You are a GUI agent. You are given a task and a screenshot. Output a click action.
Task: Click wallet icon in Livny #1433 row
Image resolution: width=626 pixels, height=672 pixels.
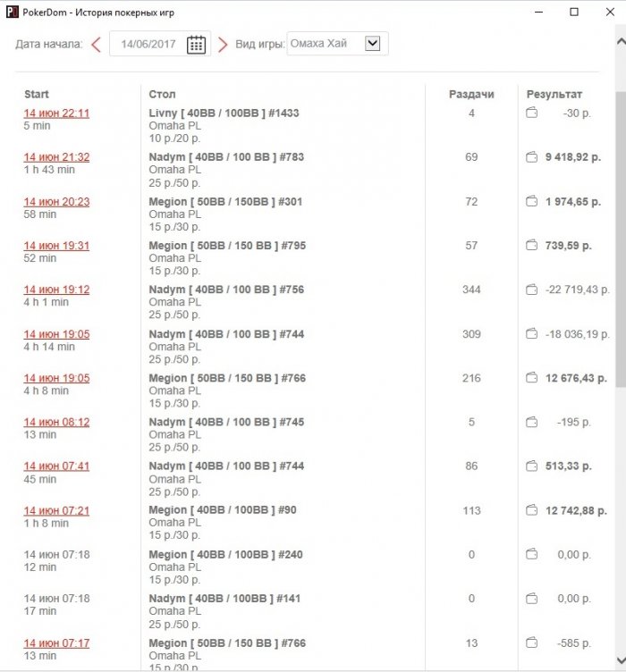pyautogui.click(x=532, y=113)
